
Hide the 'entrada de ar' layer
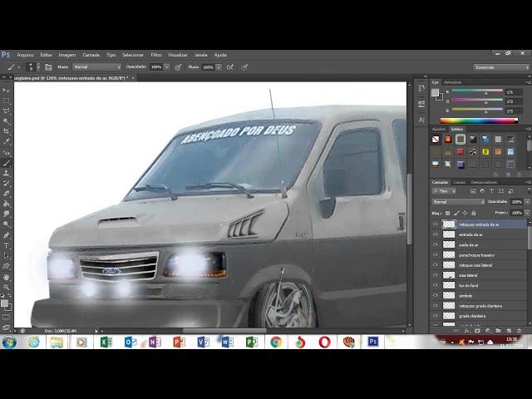[436, 234]
